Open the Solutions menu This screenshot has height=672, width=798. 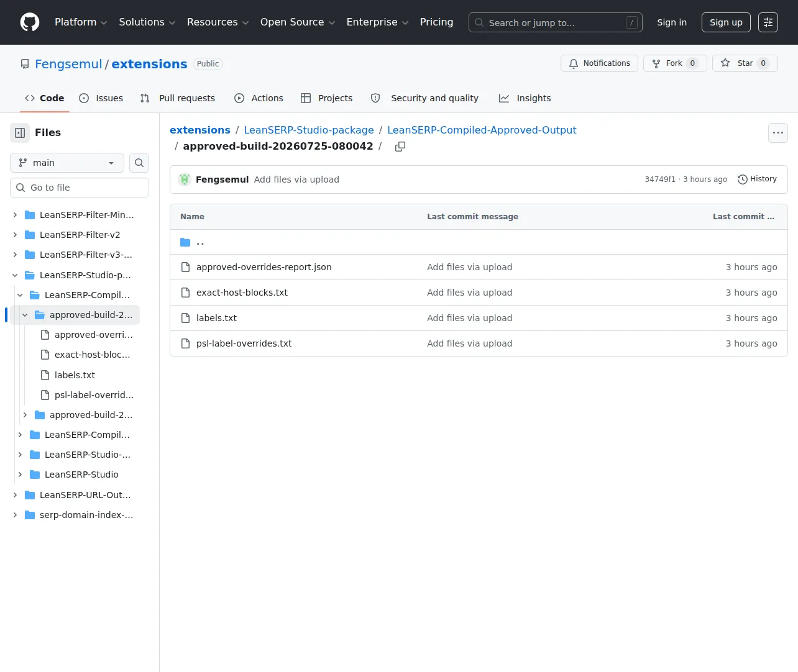(147, 22)
